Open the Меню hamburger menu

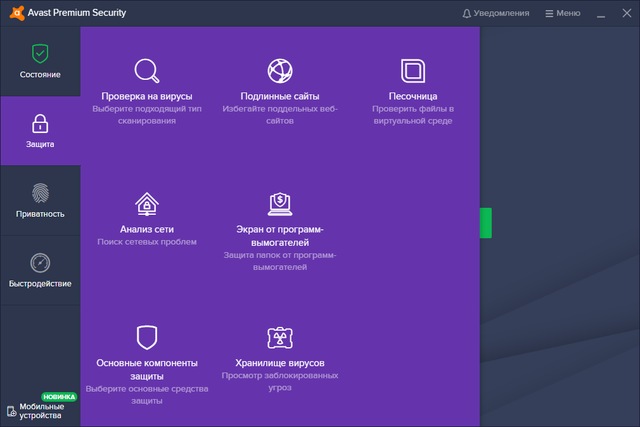coord(562,13)
